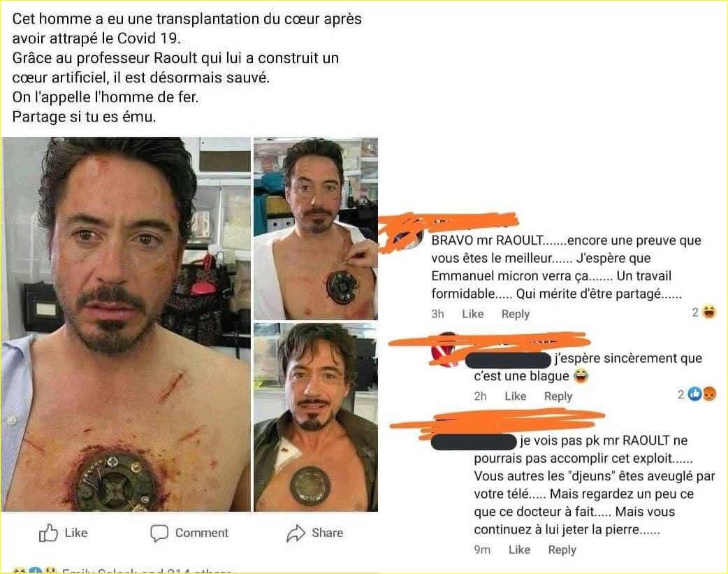Reply to the 'c'est une blague' comment

(x=558, y=396)
